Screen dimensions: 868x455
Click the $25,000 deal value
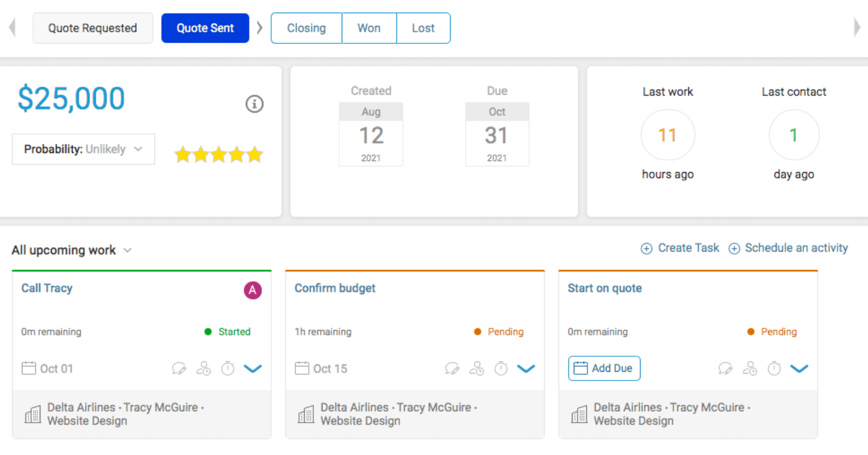point(71,99)
